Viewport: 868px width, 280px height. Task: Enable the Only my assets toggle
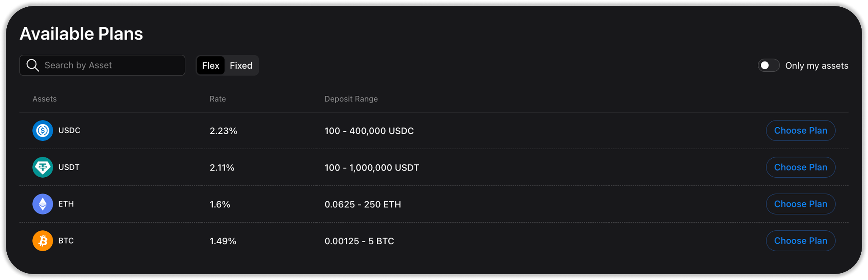(x=768, y=65)
